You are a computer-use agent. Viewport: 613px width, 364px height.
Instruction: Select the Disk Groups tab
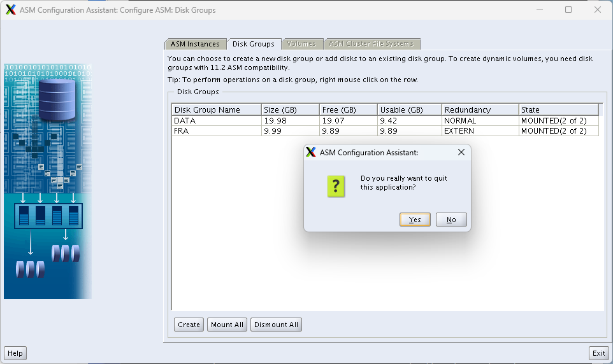254,44
